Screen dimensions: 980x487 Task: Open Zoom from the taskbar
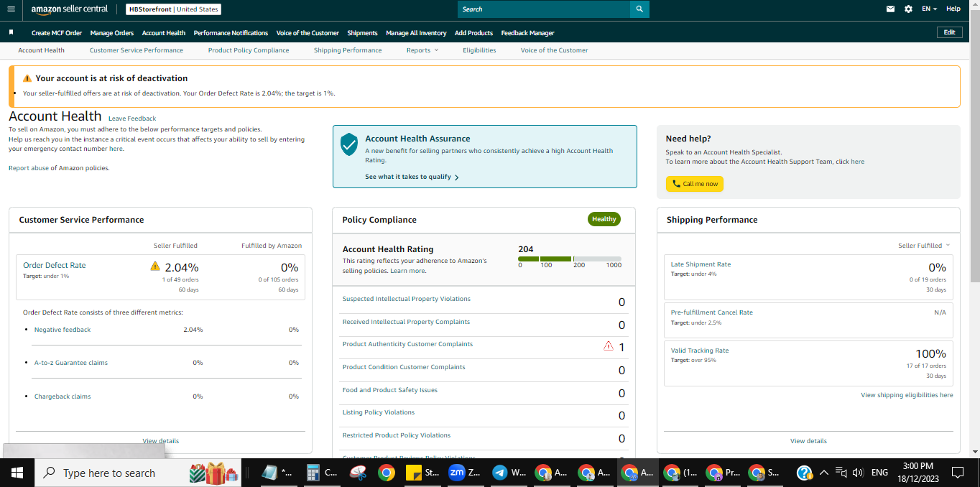(x=465, y=473)
